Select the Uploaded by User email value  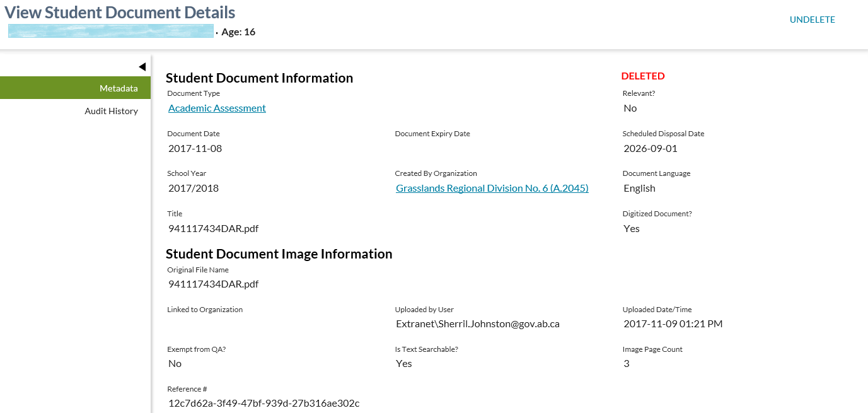pos(477,324)
